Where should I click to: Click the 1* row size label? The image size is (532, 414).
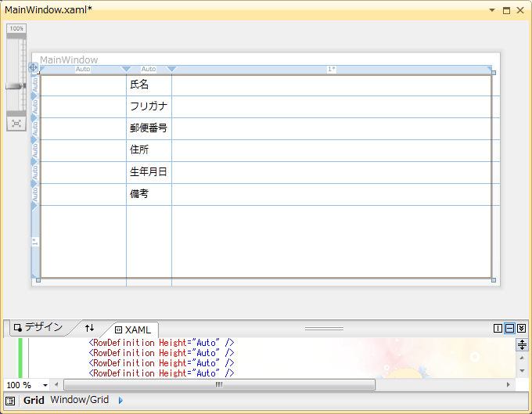[34, 242]
